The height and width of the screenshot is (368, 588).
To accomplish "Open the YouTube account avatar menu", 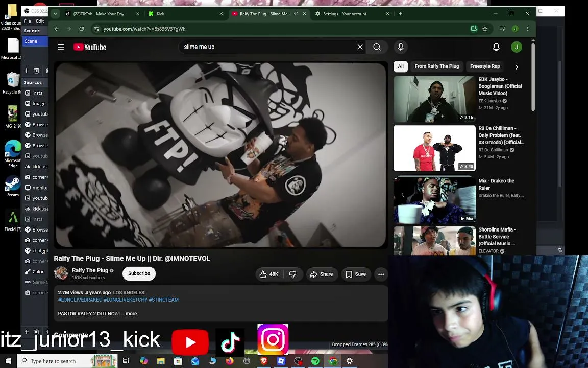I will pos(517,47).
